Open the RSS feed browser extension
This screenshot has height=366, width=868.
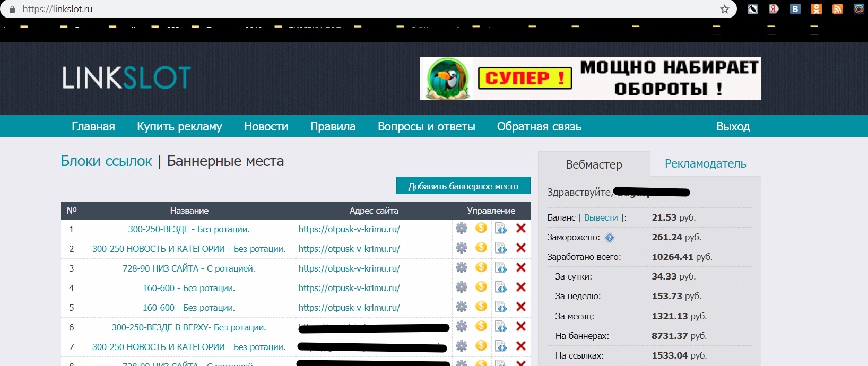point(838,9)
